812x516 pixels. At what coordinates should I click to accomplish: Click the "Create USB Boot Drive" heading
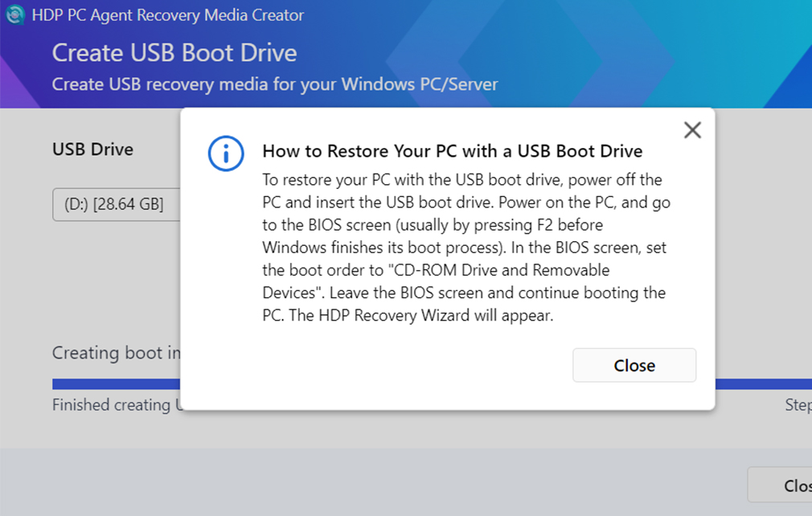pos(174,54)
